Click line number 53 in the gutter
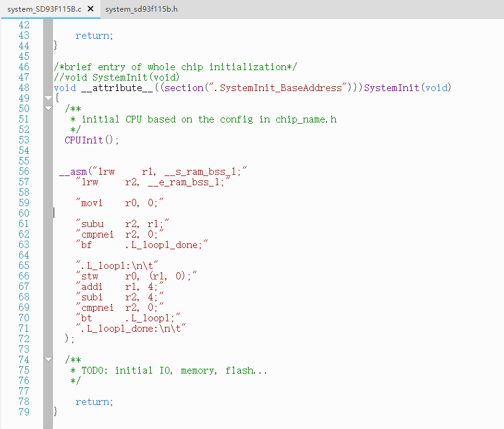504x429 pixels. pos(24,140)
